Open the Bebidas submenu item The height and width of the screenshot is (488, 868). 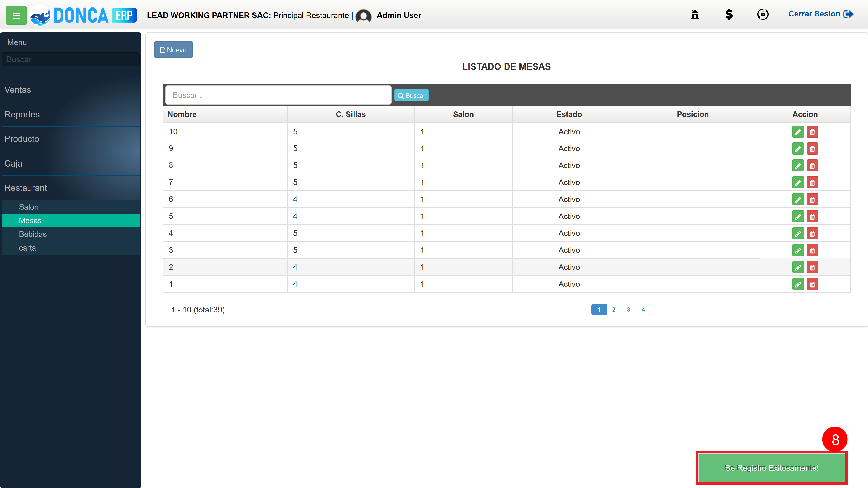[x=71, y=234]
